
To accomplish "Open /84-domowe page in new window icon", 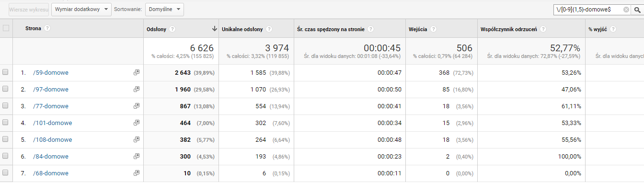I will [137, 157].
